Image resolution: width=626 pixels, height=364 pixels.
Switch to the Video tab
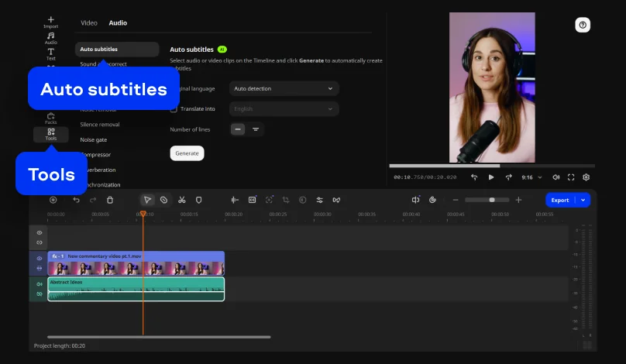88,22
